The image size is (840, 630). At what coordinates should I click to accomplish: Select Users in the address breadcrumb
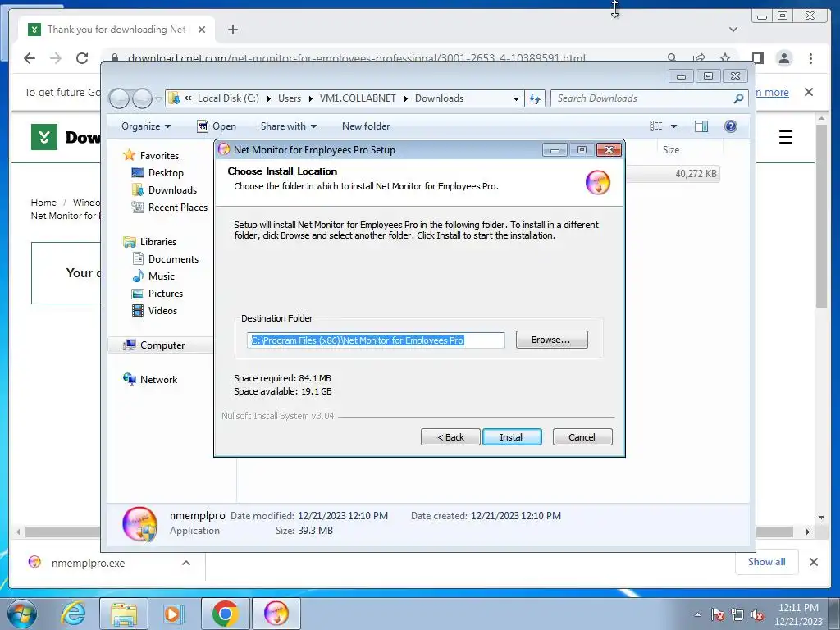[290, 98]
